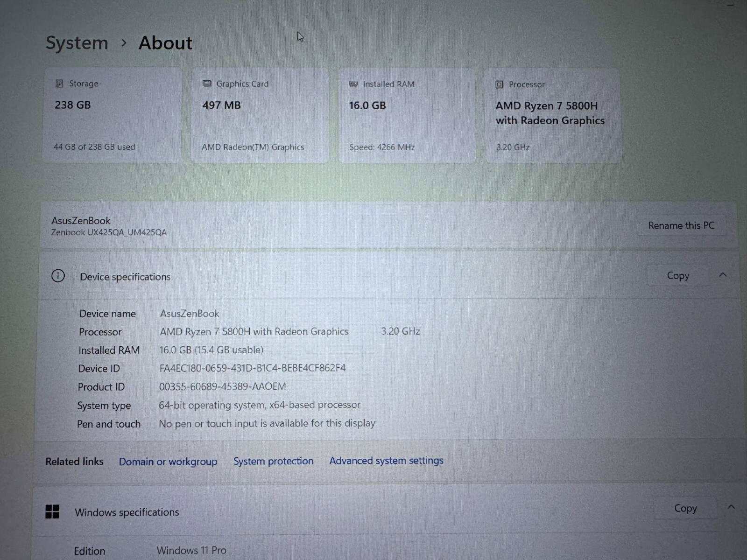Click the Related links label
This screenshot has height=560, width=747.
74,462
